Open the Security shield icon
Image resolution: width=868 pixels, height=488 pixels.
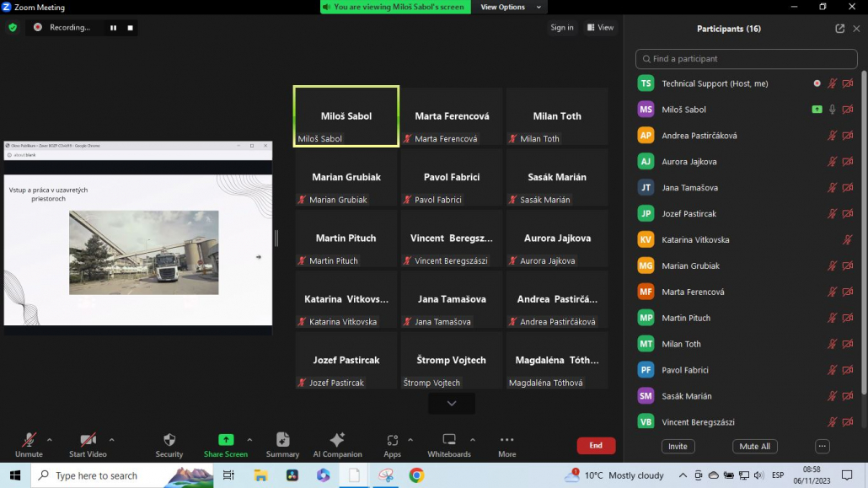pos(169,440)
